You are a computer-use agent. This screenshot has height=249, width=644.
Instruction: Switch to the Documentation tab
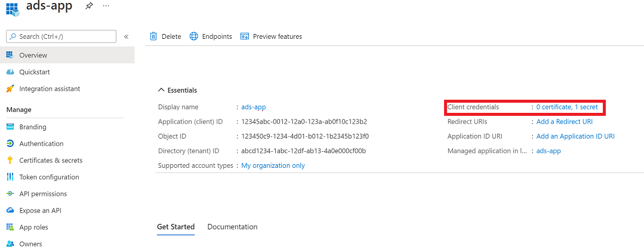(232, 227)
